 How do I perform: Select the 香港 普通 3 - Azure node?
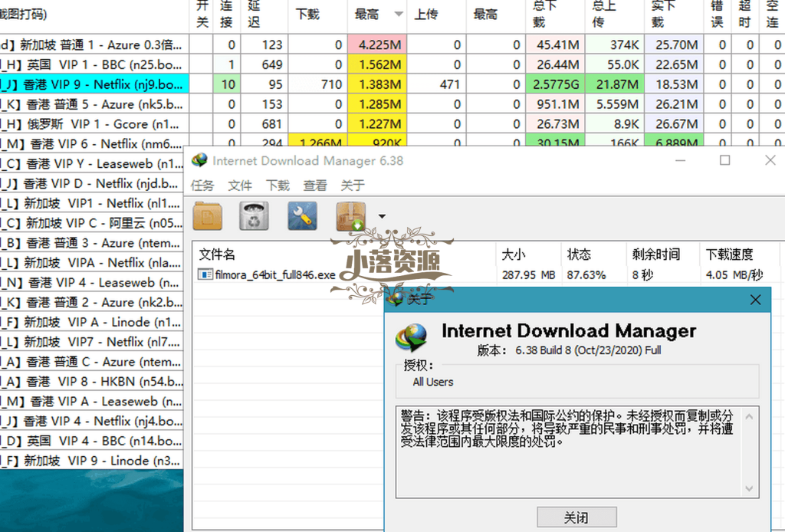coord(92,243)
